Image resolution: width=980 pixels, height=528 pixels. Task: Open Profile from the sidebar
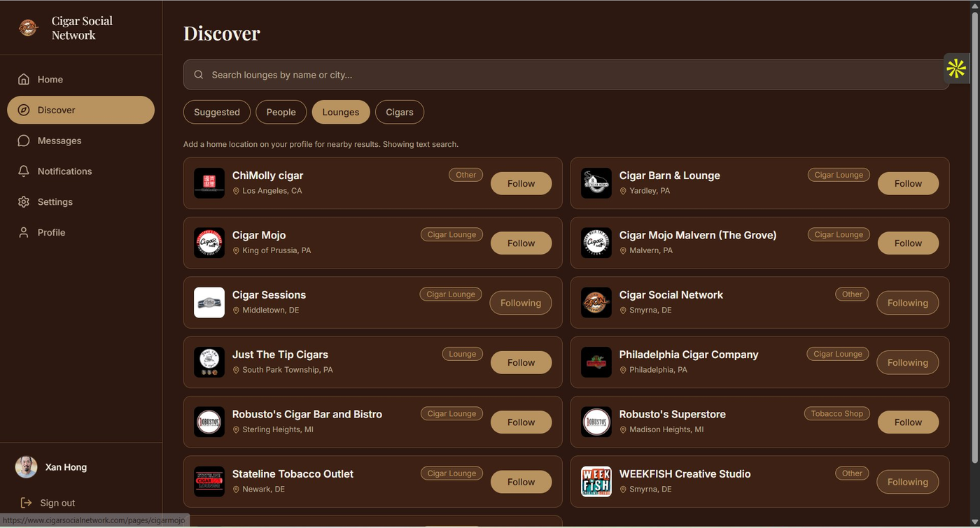tap(80, 232)
